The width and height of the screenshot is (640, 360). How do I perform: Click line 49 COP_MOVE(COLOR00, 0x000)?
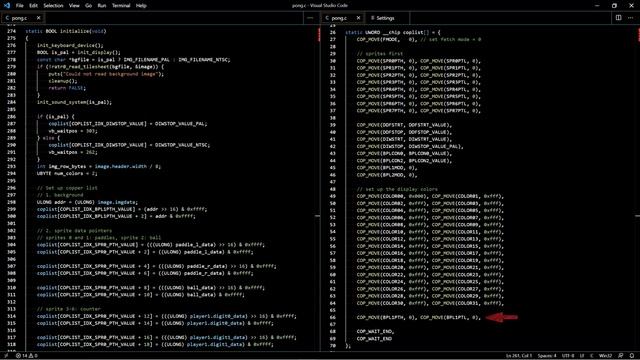(393, 196)
